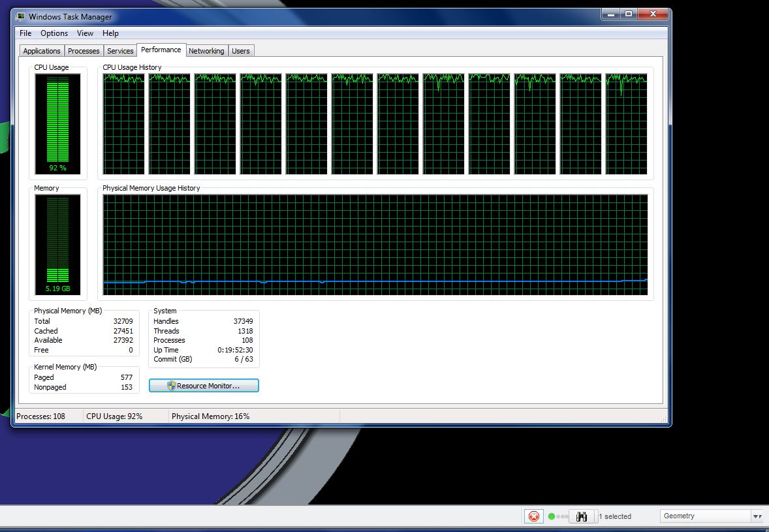
Task: Click the Handles value 37349
Action: (x=243, y=321)
